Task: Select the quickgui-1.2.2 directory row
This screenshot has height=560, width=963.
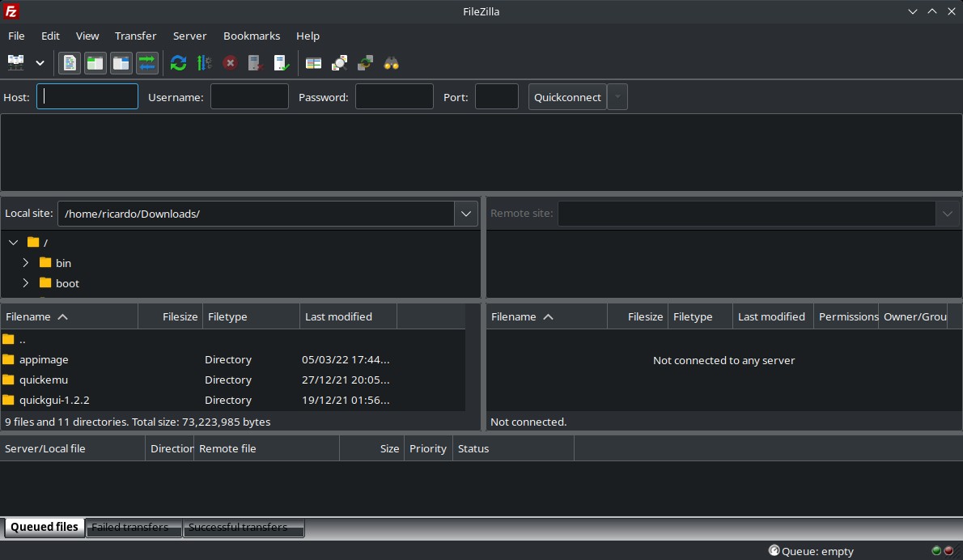Action: click(233, 401)
